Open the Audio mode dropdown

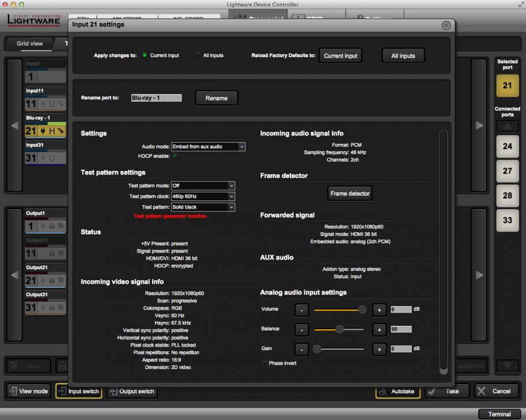tap(208, 147)
